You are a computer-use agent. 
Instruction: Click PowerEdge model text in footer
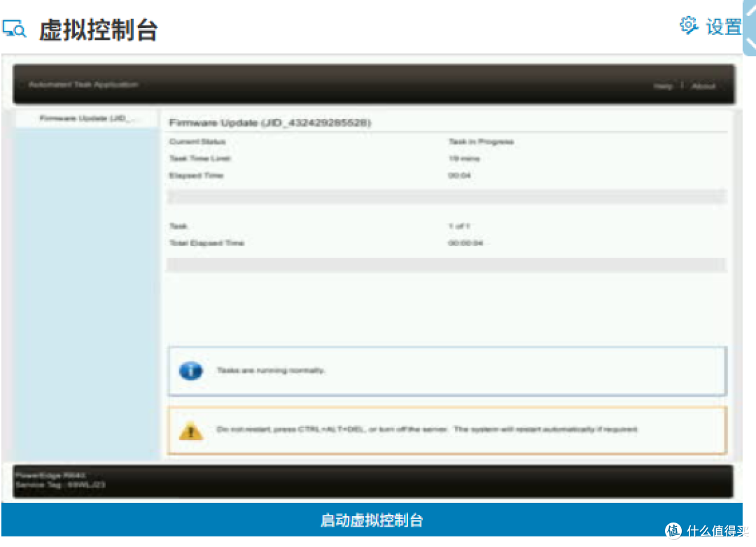[50, 475]
